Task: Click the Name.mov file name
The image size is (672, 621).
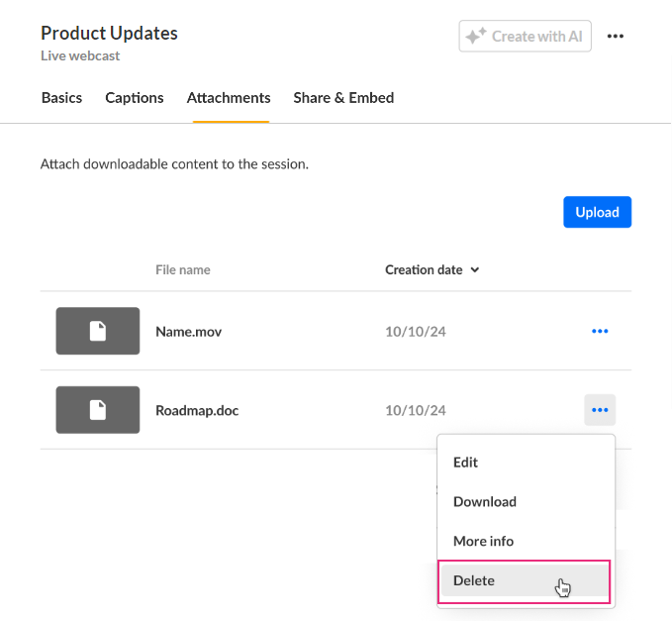Action: click(x=189, y=331)
